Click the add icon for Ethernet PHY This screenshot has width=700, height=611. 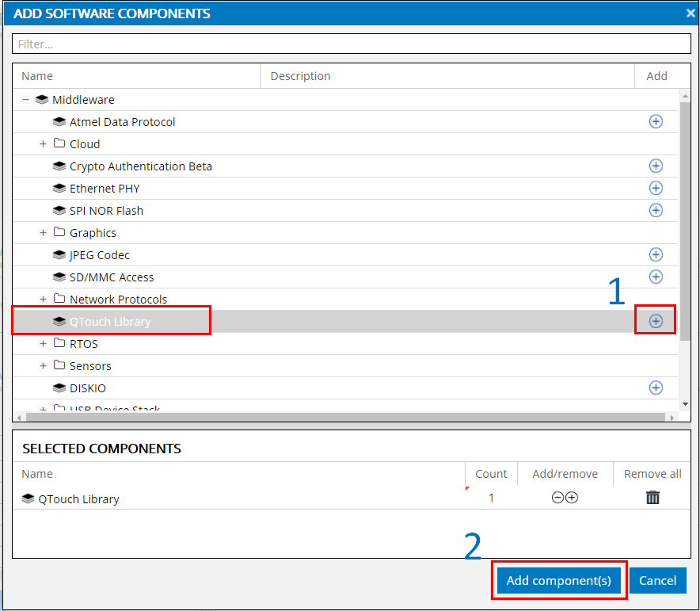coord(656,188)
